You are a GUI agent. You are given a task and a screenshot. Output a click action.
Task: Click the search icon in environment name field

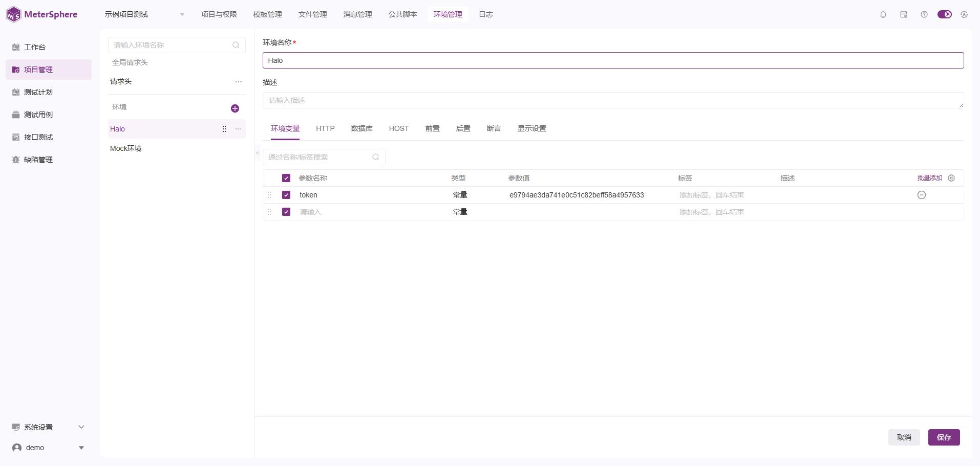click(x=236, y=45)
